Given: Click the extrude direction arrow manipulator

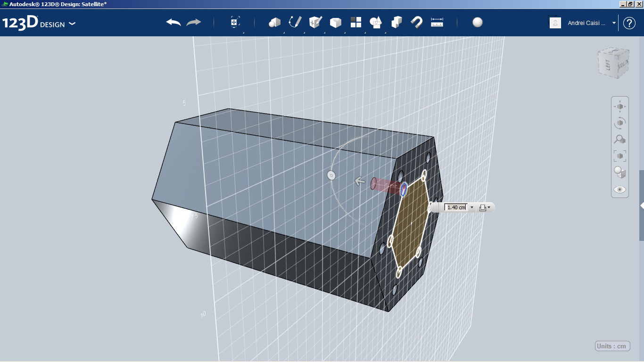Looking at the screenshot, I should click(360, 181).
